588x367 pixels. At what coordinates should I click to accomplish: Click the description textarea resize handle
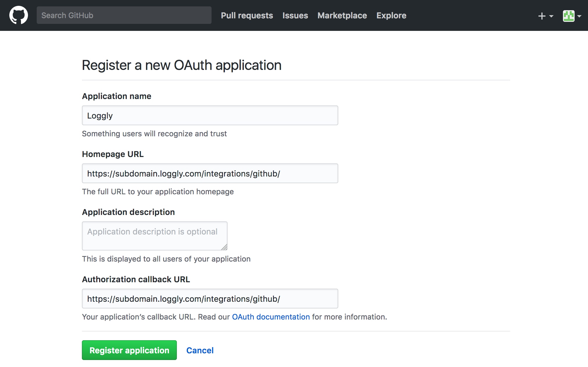point(224,247)
